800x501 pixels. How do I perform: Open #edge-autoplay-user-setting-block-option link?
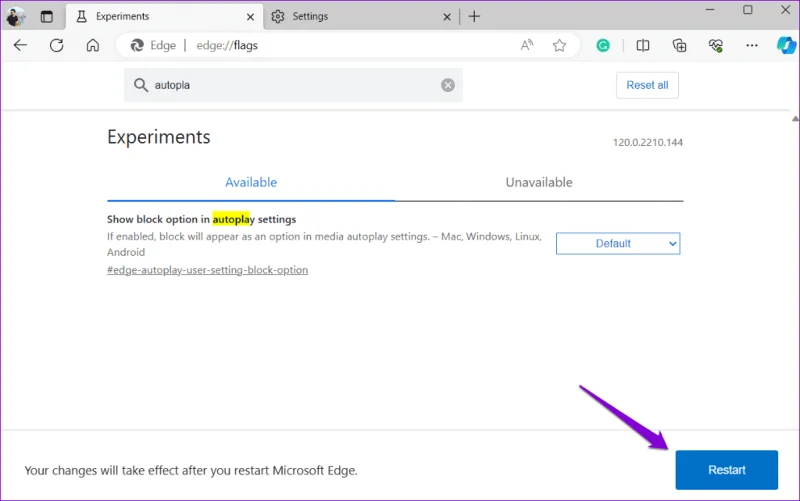click(207, 270)
